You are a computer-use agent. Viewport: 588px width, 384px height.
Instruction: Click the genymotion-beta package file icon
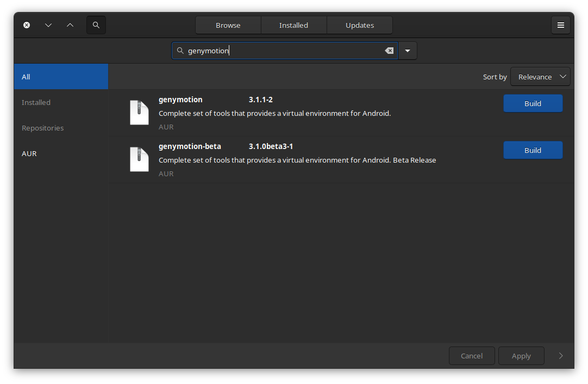[139, 159]
